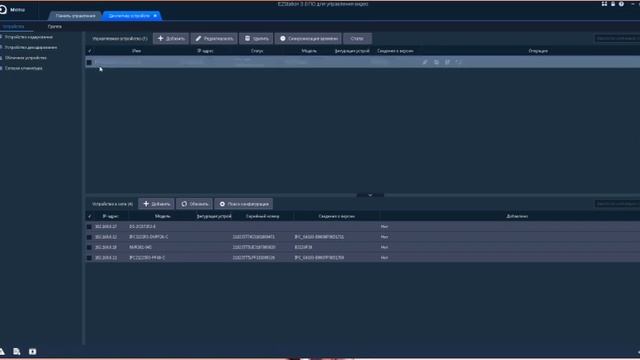Viewport: 640px width, 360px height.
Task: Focus the online devices search field
Action: [x=617, y=204]
